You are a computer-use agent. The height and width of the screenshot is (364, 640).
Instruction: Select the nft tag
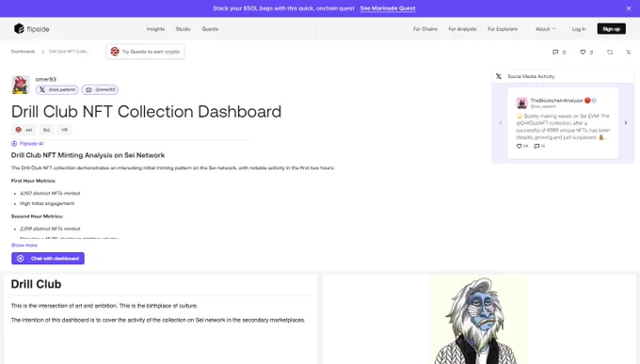(x=65, y=130)
